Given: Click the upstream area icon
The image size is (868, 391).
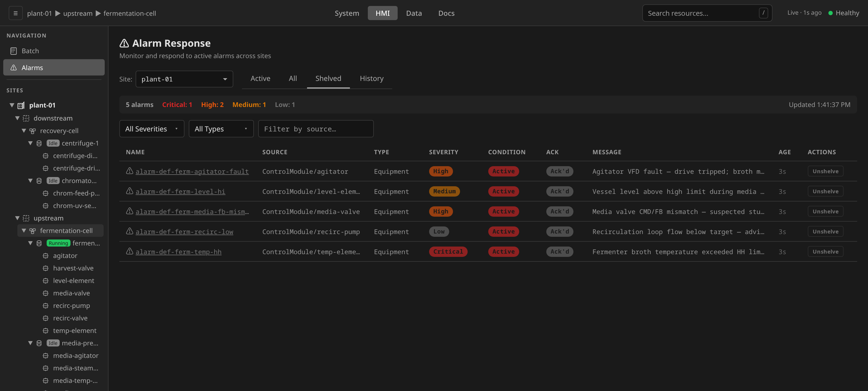Looking at the screenshot, I should point(26,218).
